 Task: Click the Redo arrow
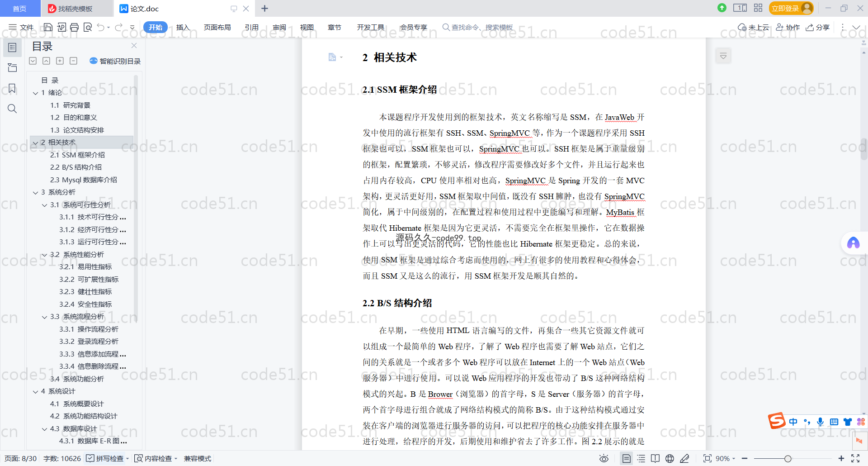119,28
